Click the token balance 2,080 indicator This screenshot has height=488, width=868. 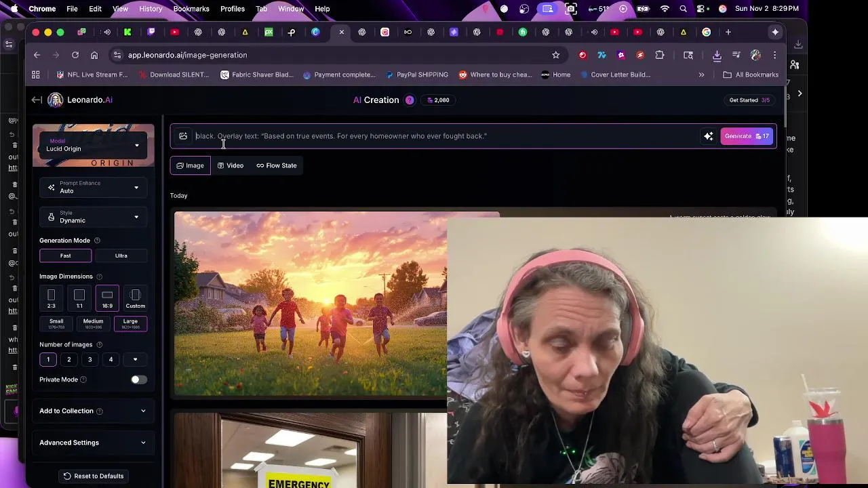tap(438, 100)
